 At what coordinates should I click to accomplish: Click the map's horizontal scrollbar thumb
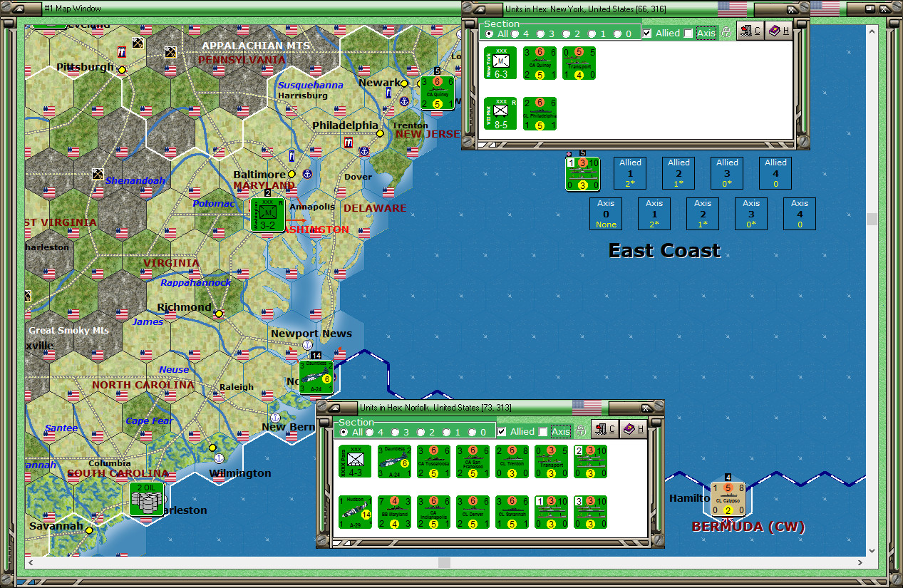[444, 562]
